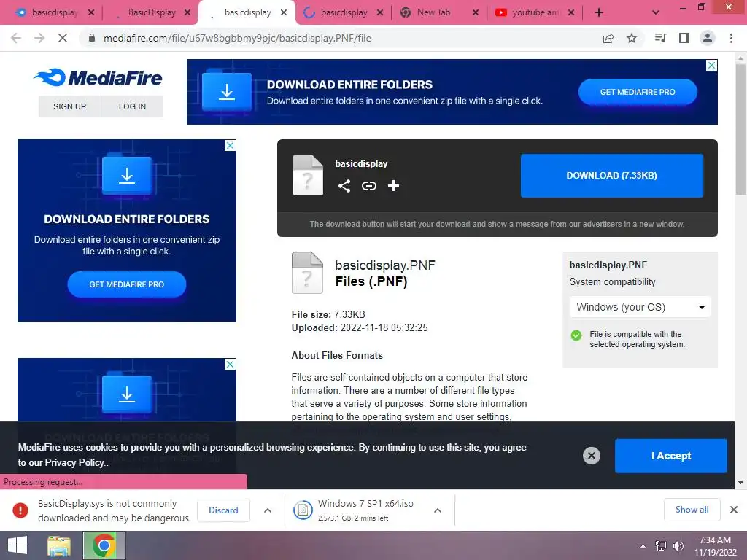Close the left sidebar ad above DOWNLOAD ENTIRE FOLDERS

click(x=230, y=145)
